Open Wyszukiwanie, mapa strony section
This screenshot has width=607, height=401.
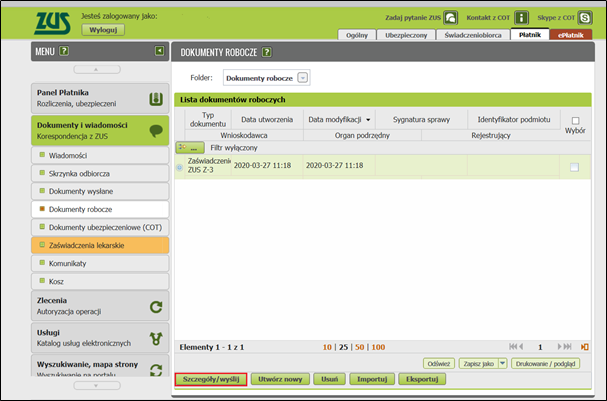(x=100, y=366)
